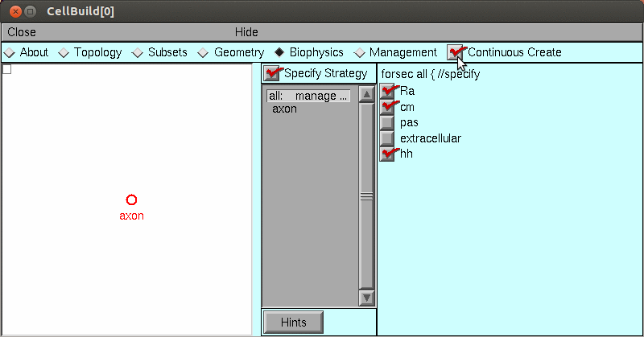
Task: Disable the Ra mechanism checkbox
Action: click(388, 91)
